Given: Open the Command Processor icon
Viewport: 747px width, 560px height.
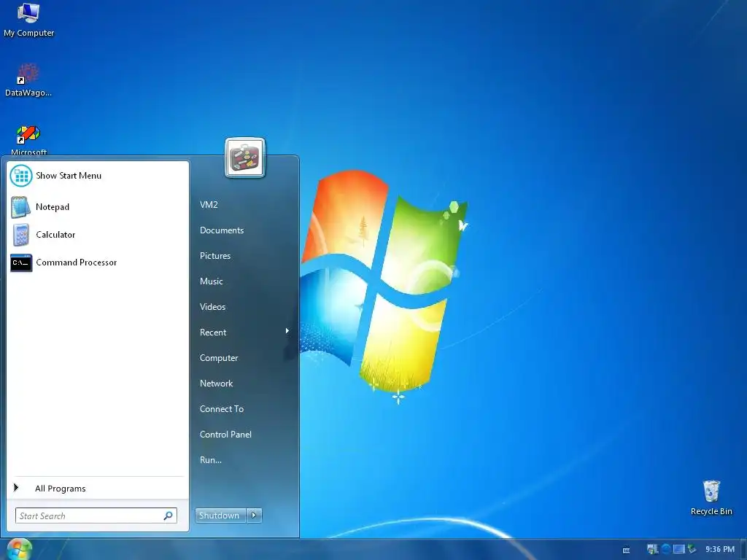Looking at the screenshot, I should (21, 262).
